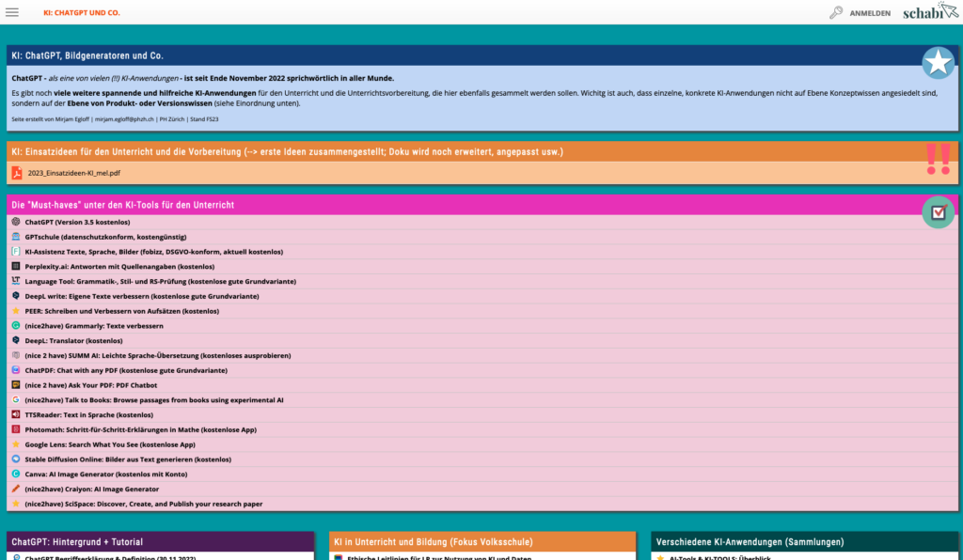Click the Anmelden login button

(870, 13)
